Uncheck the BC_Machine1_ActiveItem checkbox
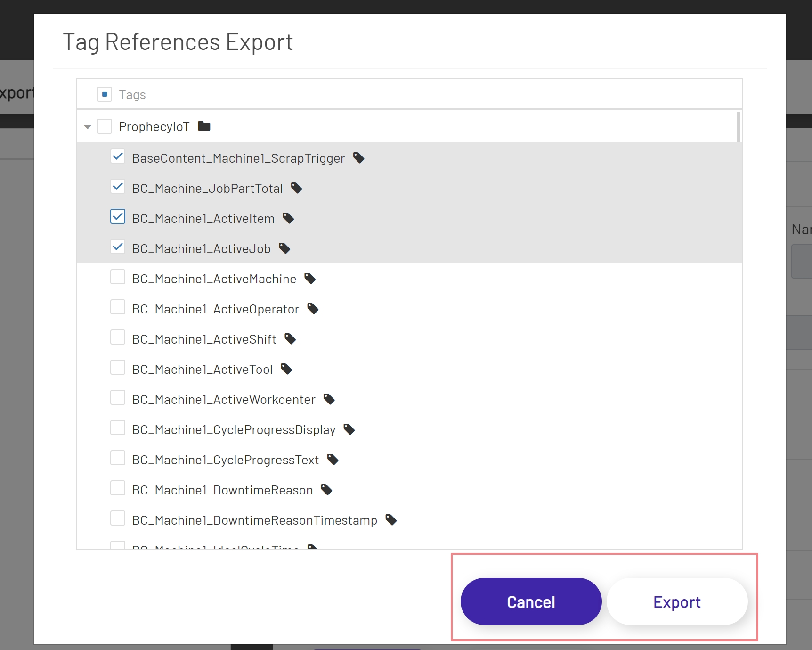Viewport: 812px width, 650px height. (x=118, y=216)
